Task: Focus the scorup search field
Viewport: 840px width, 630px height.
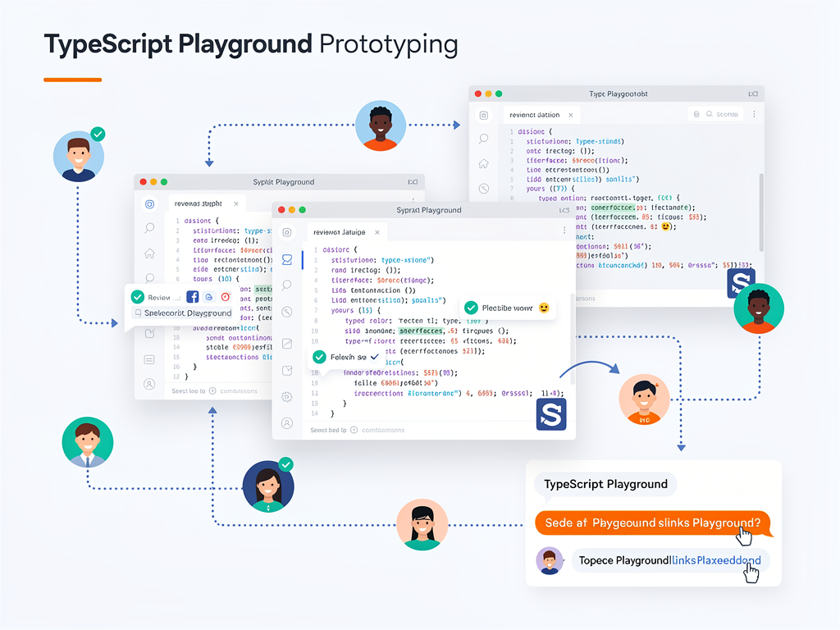Action: [715, 114]
